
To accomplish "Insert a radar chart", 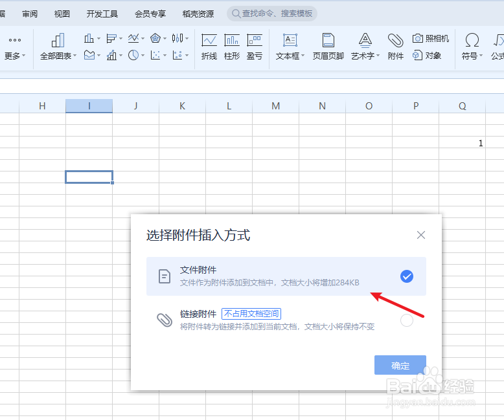I will (155, 39).
